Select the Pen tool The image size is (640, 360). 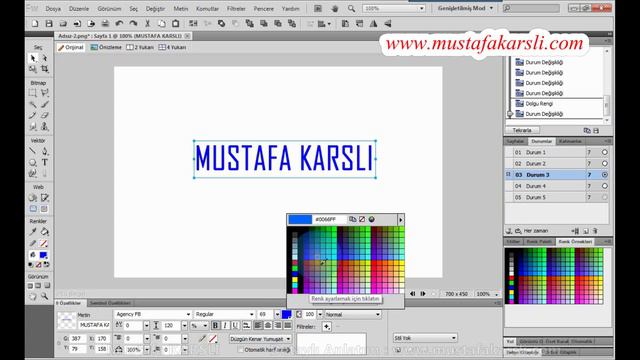tap(44, 151)
